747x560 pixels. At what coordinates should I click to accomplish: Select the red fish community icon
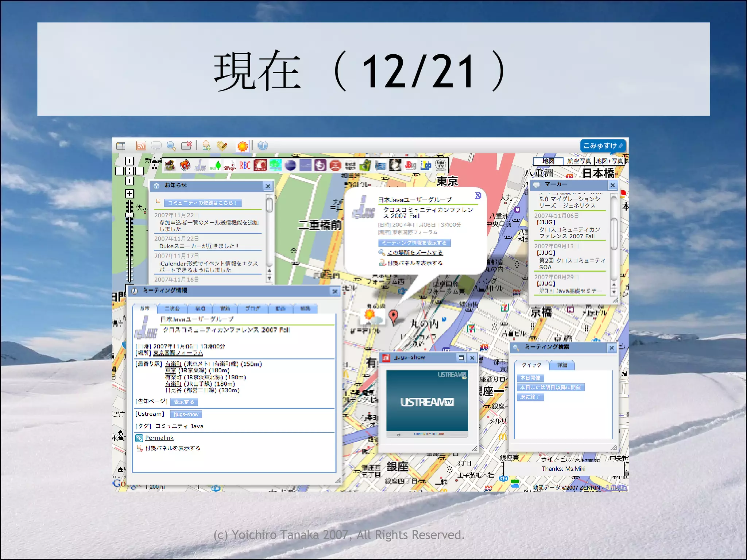[x=185, y=166]
